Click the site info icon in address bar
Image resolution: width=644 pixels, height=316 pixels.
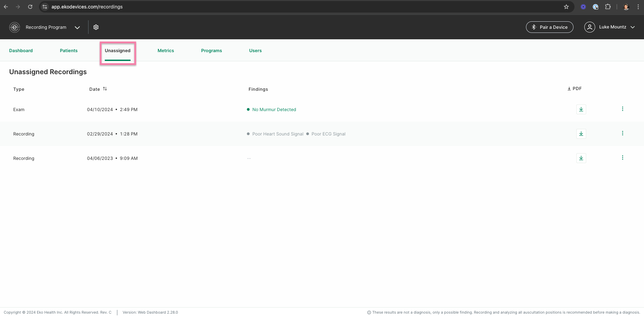[x=45, y=7]
